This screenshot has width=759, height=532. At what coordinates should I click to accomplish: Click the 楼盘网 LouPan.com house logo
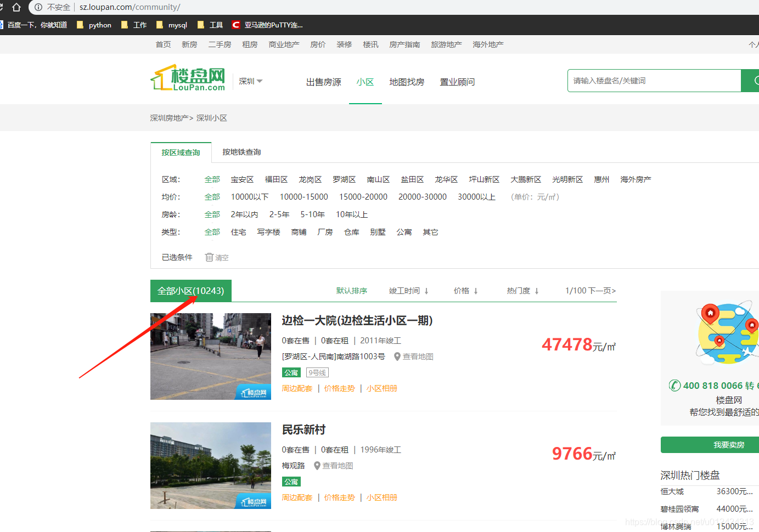point(188,78)
